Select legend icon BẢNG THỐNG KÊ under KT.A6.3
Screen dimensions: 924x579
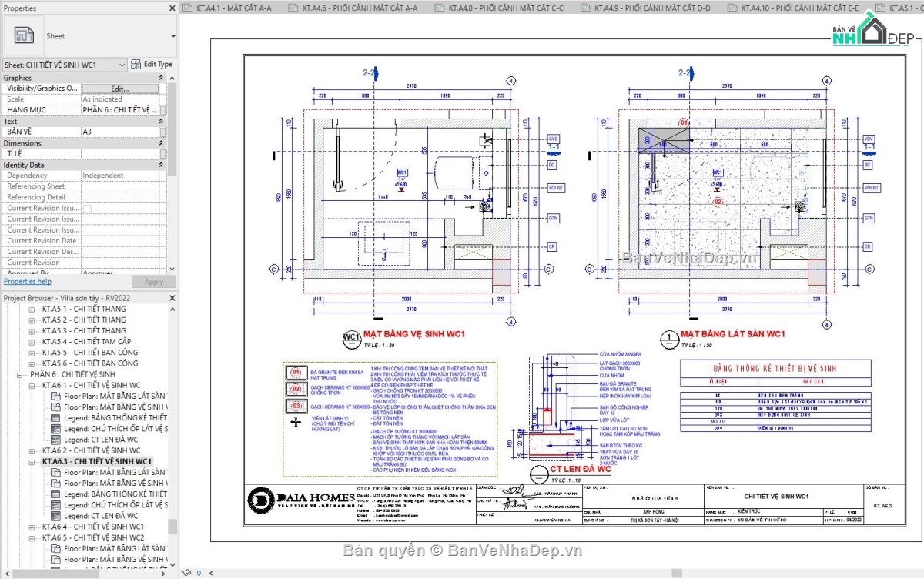pyautogui.click(x=56, y=494)
